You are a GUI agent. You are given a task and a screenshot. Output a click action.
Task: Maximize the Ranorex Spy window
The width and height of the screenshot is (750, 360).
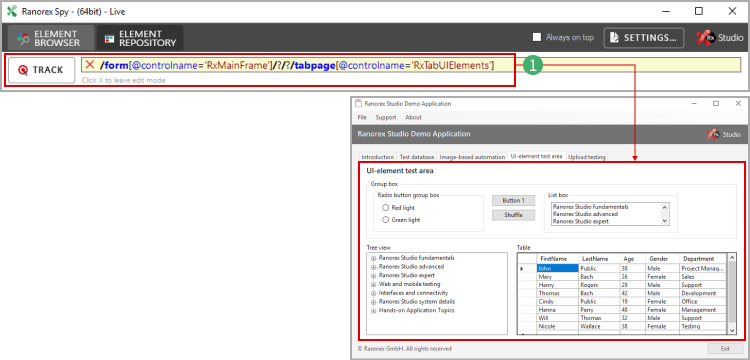(x=699, y=11)
